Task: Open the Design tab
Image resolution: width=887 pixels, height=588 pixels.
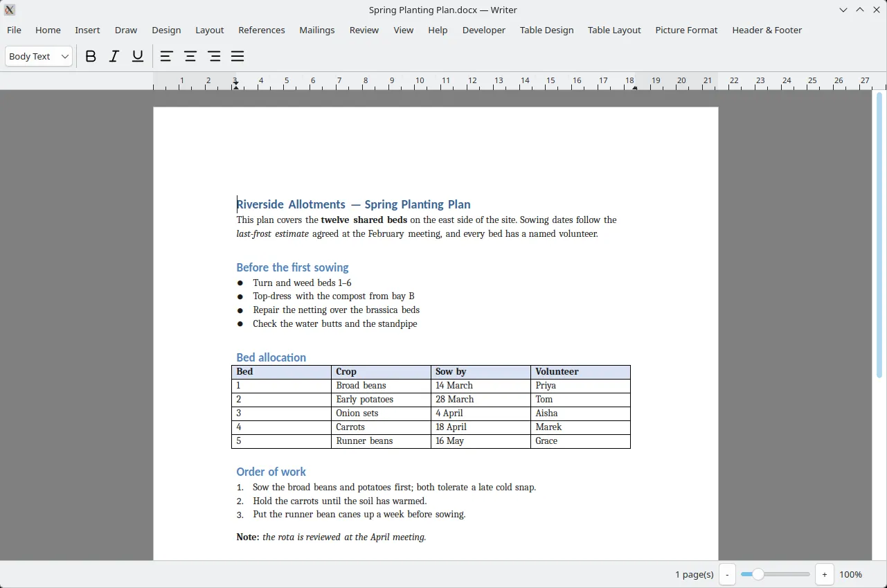Action: 166,30
